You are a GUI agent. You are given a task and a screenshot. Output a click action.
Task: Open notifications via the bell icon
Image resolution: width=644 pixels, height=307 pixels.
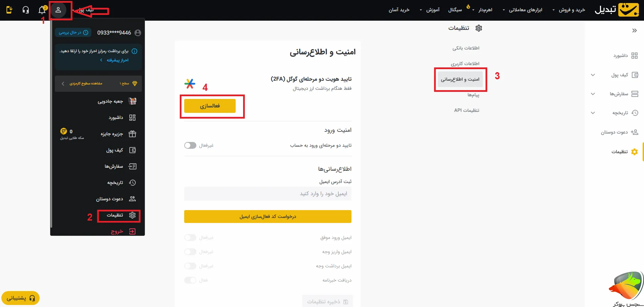click(41, 10)
